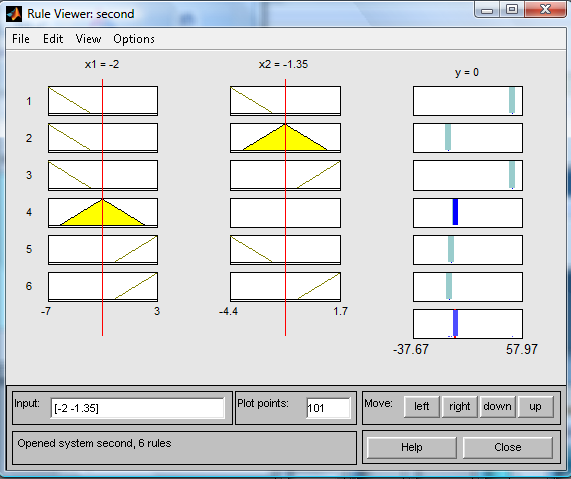Click rule 4 empty x2 plot
This screenshot has height=479, width=571.
coord(286,213)
